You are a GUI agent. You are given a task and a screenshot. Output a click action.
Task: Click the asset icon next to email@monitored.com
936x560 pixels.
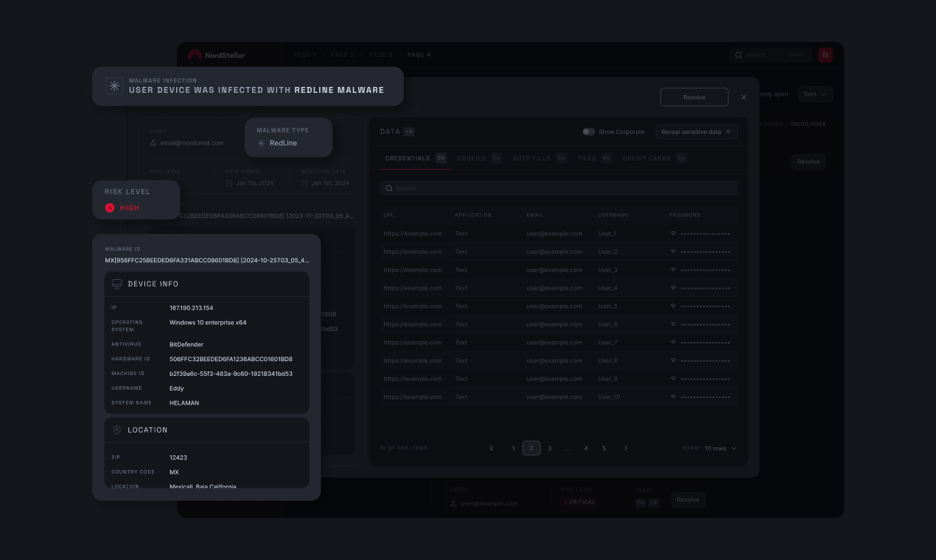pos(153,143)
